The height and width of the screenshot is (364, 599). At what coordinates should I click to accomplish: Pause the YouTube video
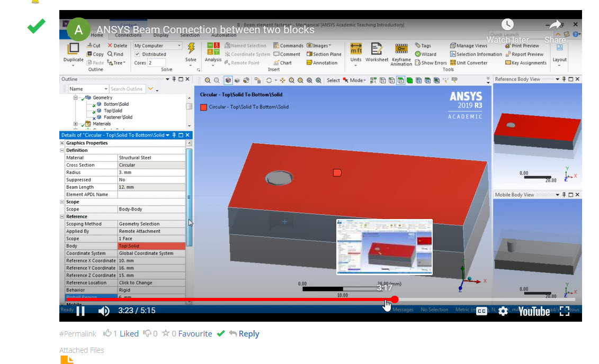click(81, 311)
